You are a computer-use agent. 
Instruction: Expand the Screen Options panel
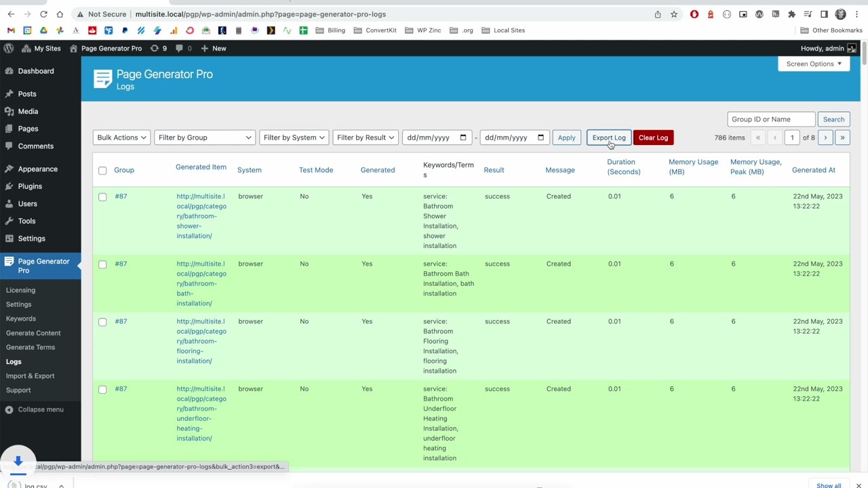click(813, 63)
